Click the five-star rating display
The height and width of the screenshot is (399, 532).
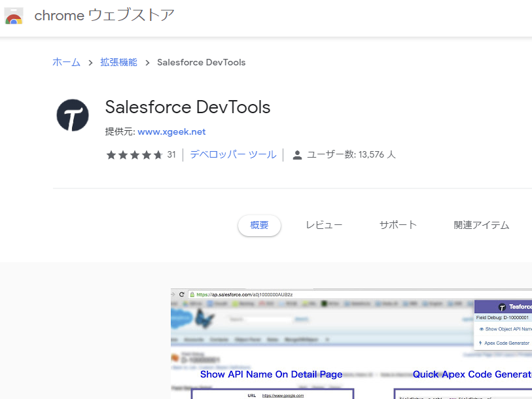click(134, 155)
